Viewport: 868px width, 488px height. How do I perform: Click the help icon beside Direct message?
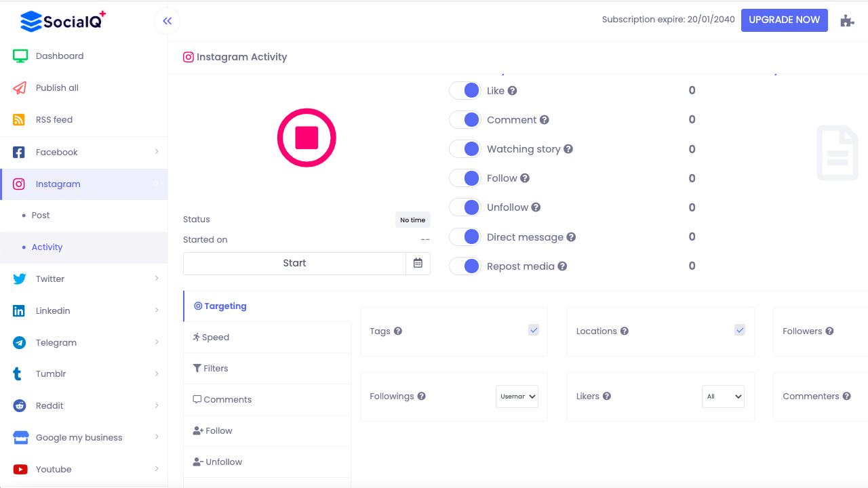point(571,237)
